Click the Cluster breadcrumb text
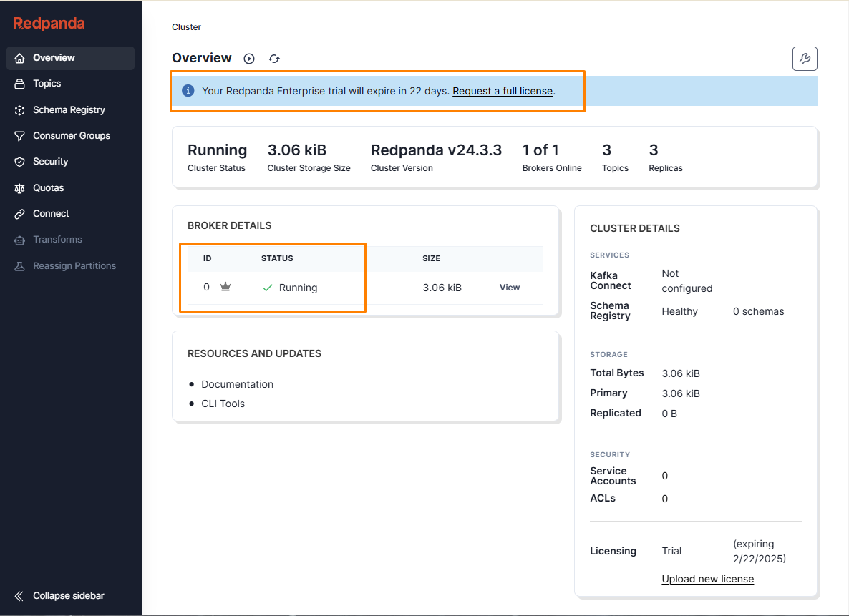Viewport: 849px width, 616px height. pyautogui.click(x=186, y=27)
